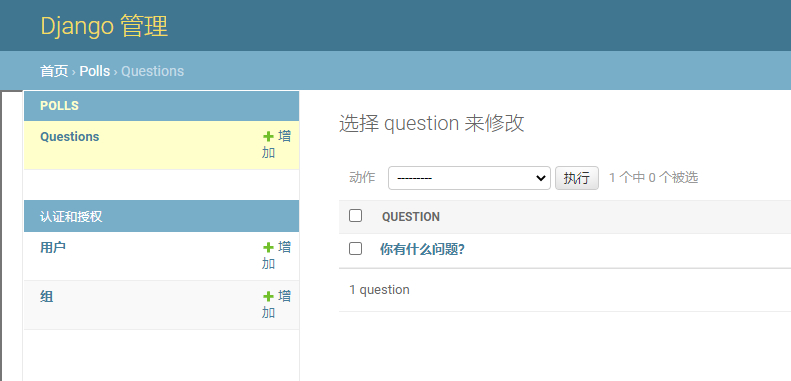Click the '1 question' count text
The width and height of the screenshot is (791, 381).
click(379, 290)
